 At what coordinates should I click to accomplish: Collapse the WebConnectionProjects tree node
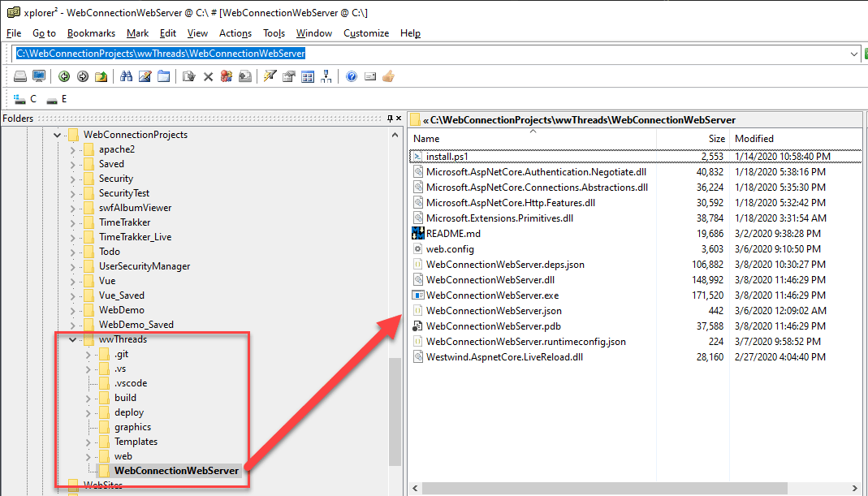tap(57, 135)
